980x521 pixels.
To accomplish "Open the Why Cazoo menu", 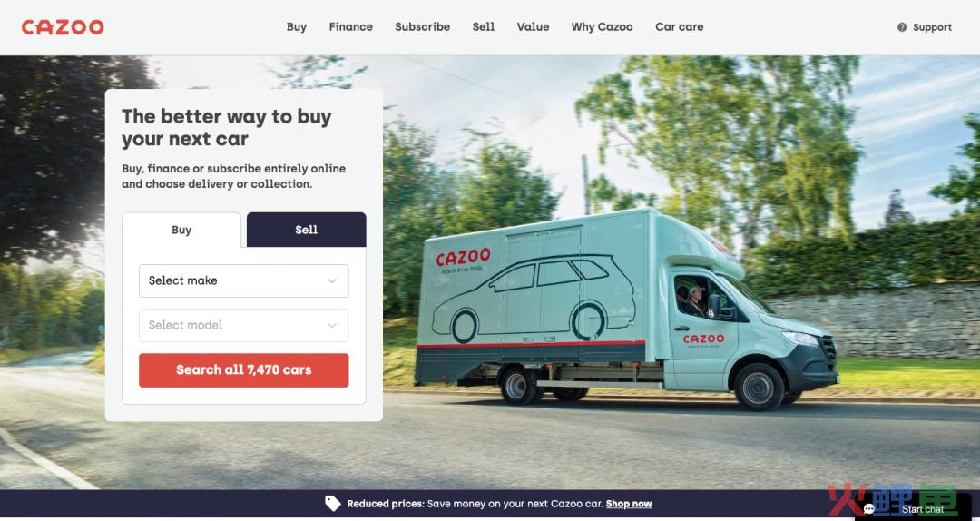I will [602, 27].
